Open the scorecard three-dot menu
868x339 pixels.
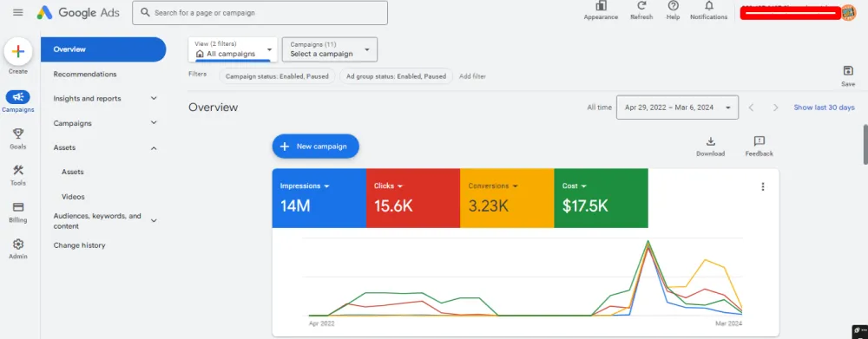tap(763, 187)
